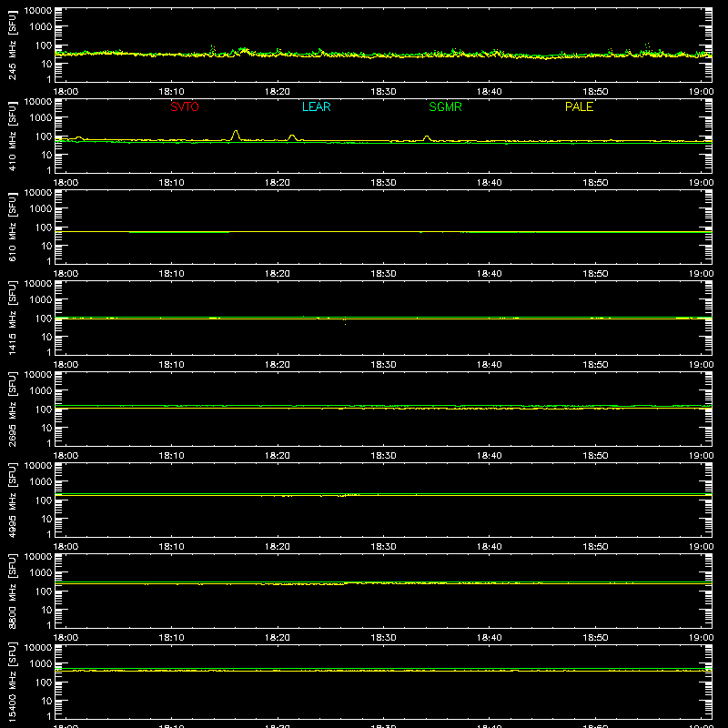The image size is (728, 728).
Task: Select the 245 MHz [SFU] axis title
Action: coord(13,45)
